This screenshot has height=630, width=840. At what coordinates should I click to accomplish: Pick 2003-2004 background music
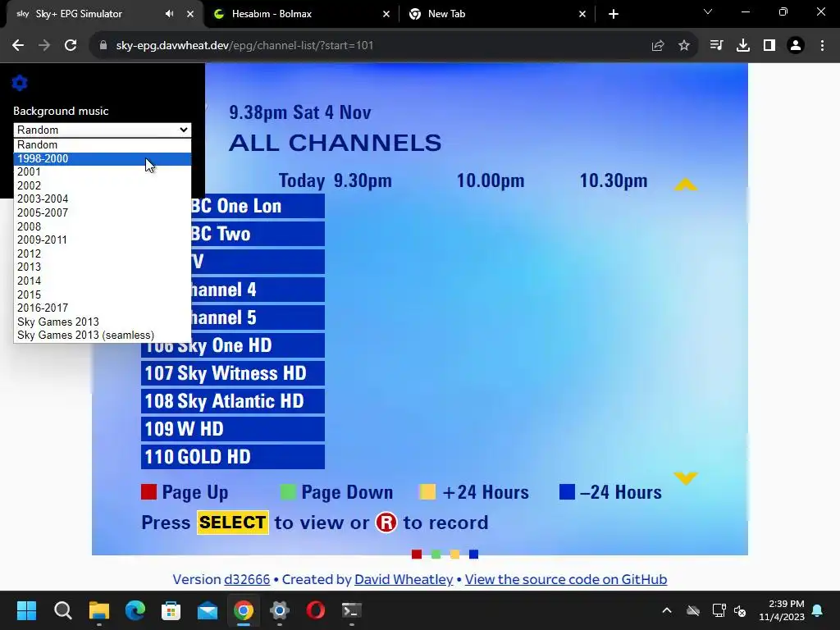coord(102,199)
